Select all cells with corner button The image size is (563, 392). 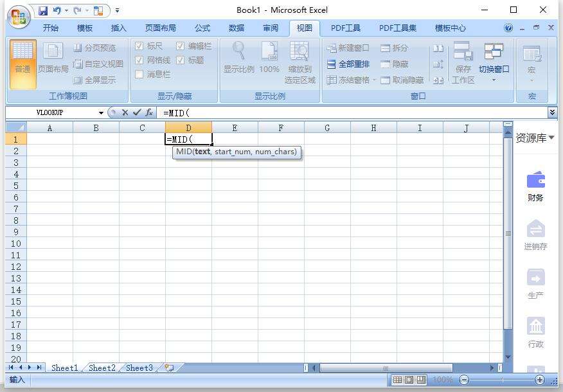tap(16, 127)
